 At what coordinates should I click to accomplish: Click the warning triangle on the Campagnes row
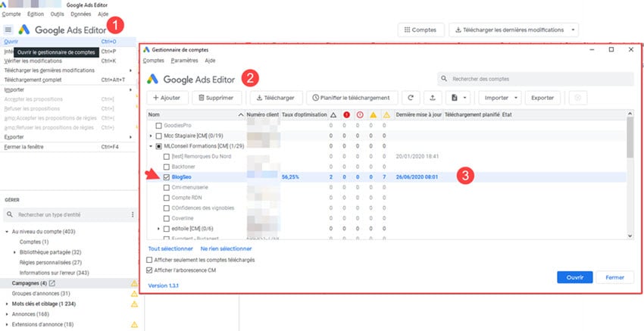(x=134, y=283)
